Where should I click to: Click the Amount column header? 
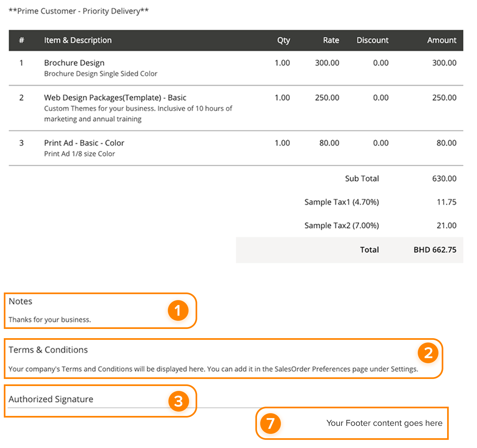click(x=441, y=40)
